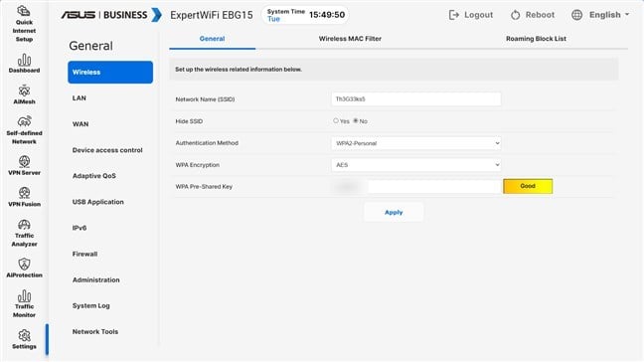Screen dimensions: 644x362
Task: Open USB Application menu item
Action: click(98, 202)
